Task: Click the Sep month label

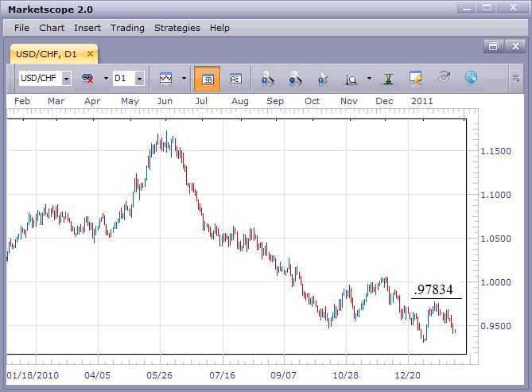Action: tap(275, 101)
